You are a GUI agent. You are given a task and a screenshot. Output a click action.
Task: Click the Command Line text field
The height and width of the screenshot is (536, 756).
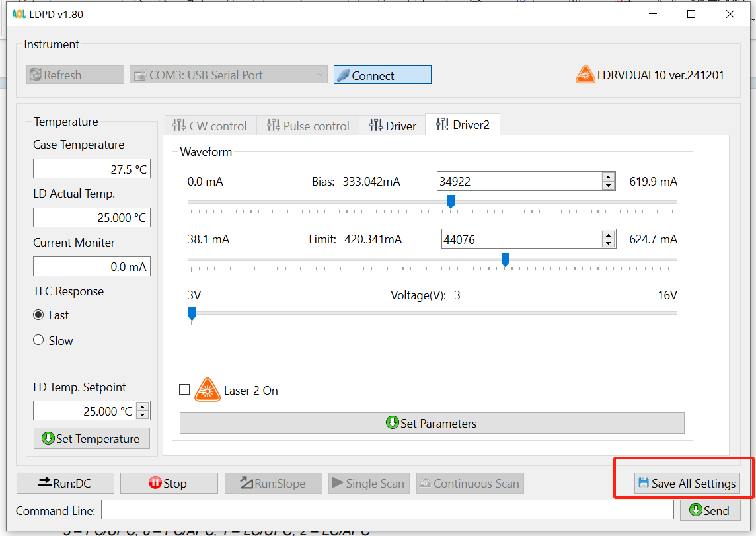[387, 510]
